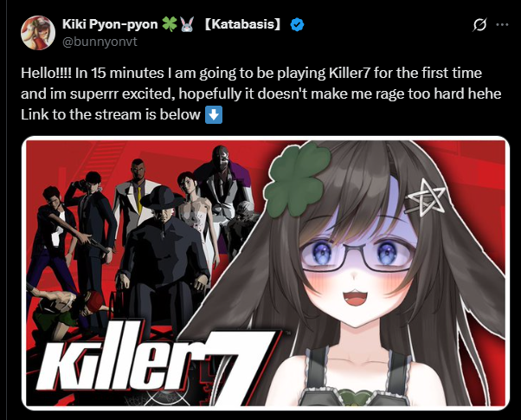
Task: Click the four-leaf clover emoji in name
Action: point(170,24)
